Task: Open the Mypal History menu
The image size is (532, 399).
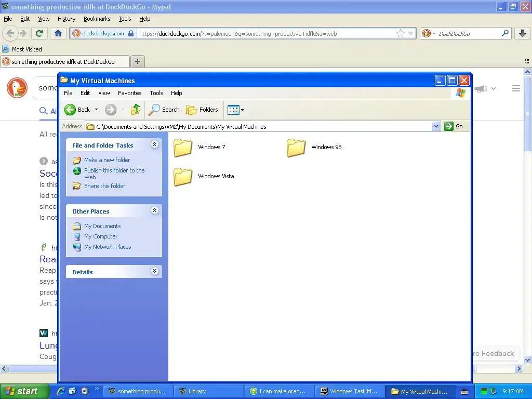Action: coord(66,19)
